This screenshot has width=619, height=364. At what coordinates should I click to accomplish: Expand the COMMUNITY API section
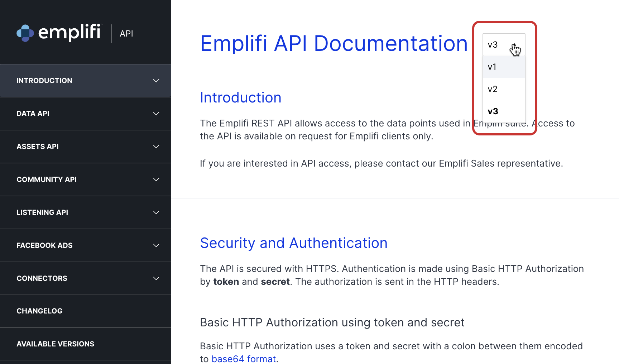(86, 179)
